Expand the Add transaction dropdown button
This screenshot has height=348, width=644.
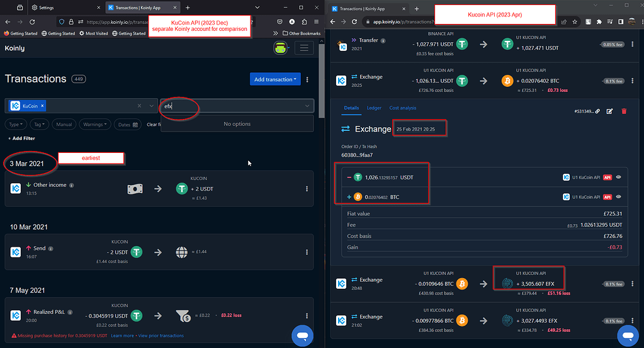(275, 79)
